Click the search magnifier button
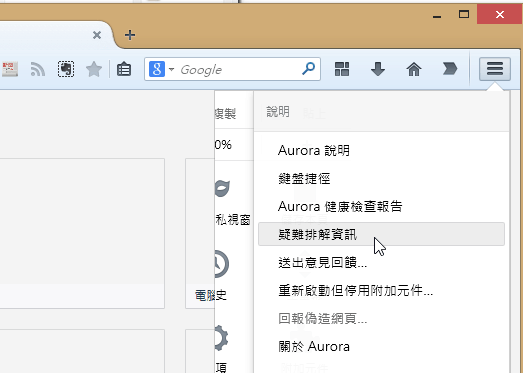Viewport: 523px width, 373px height. [309, 69]
